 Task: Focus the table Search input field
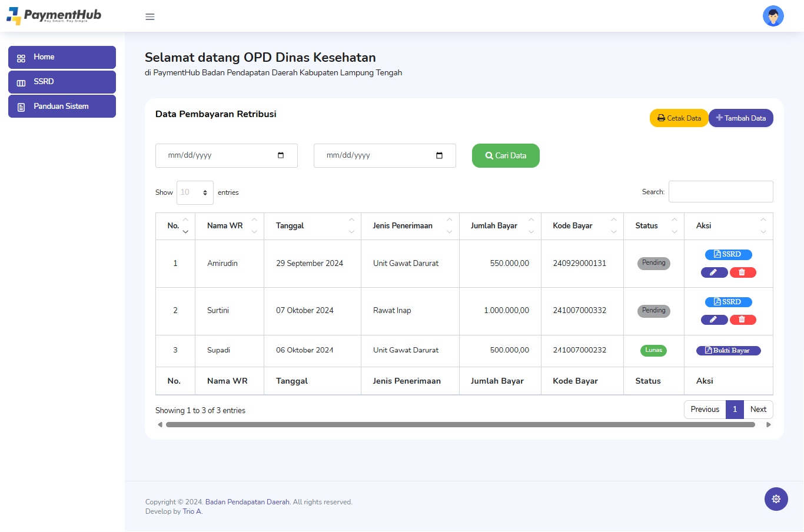coord(720,192)
